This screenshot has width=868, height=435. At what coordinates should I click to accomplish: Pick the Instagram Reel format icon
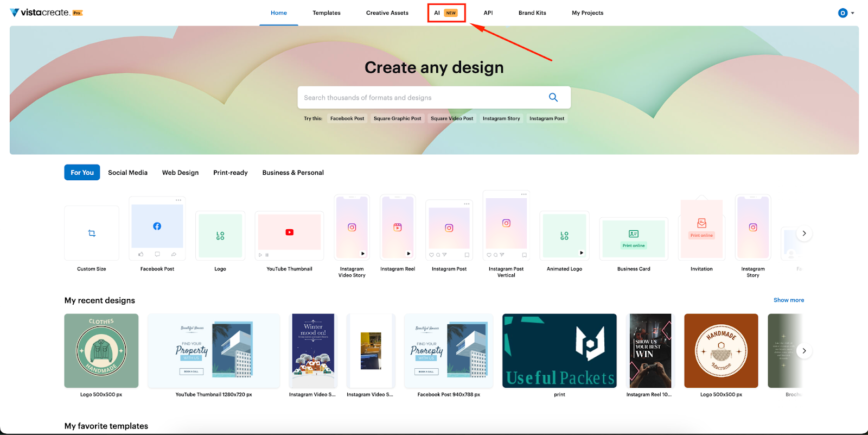click(398, 228)
